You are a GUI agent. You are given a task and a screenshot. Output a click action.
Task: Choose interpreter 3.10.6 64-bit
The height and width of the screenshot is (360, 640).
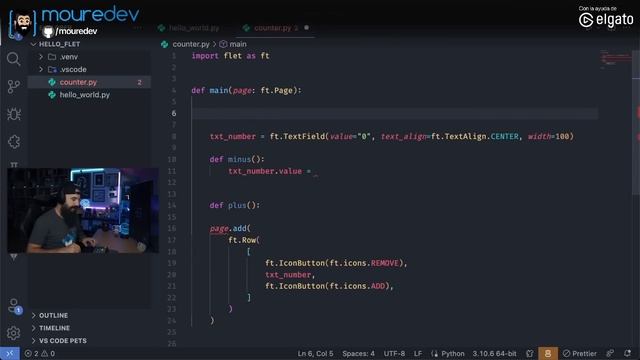494,353
